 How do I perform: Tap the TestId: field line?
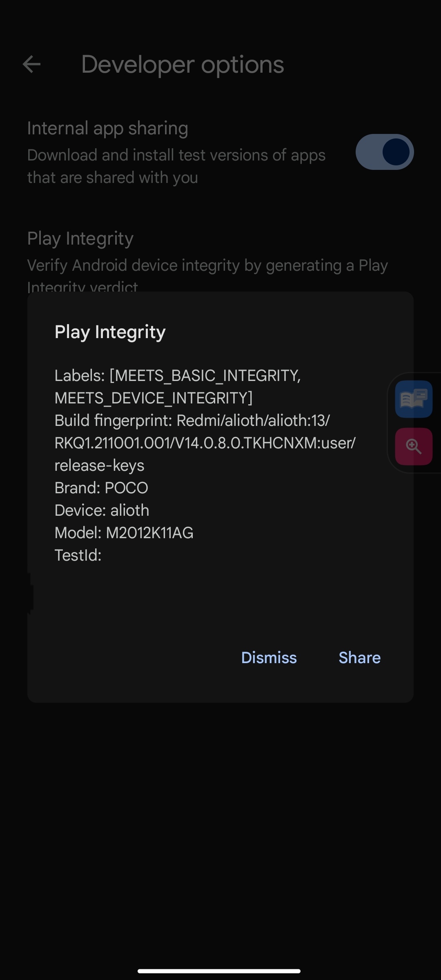pos(78,555)
